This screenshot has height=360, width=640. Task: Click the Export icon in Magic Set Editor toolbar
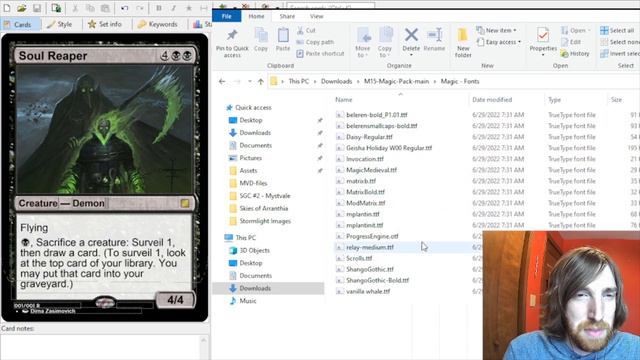(x=56, y=8)
